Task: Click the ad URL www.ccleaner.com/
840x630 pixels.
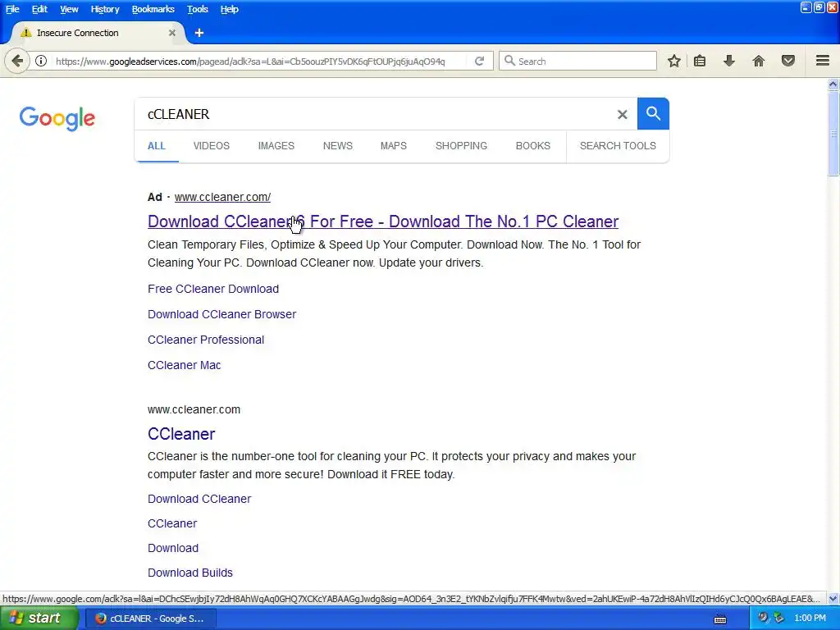Action: 222,197
